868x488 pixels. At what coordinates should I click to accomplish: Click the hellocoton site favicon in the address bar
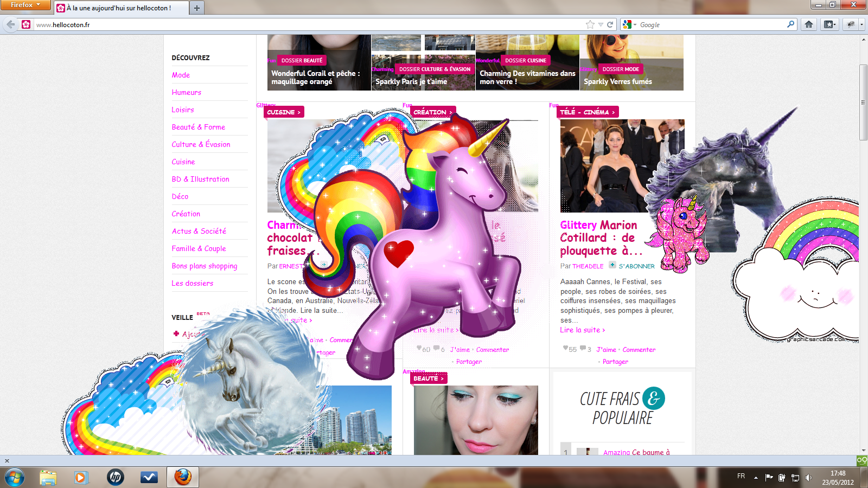point(25,24)
